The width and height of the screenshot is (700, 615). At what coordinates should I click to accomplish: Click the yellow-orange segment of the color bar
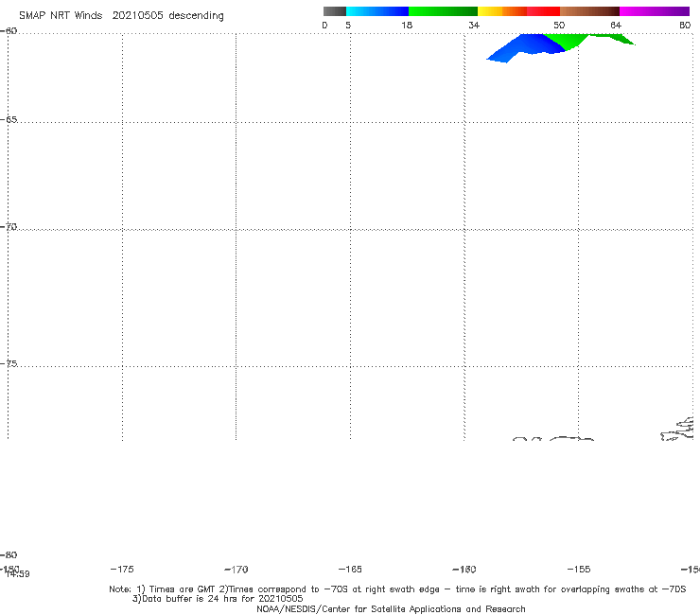(502, 11)
